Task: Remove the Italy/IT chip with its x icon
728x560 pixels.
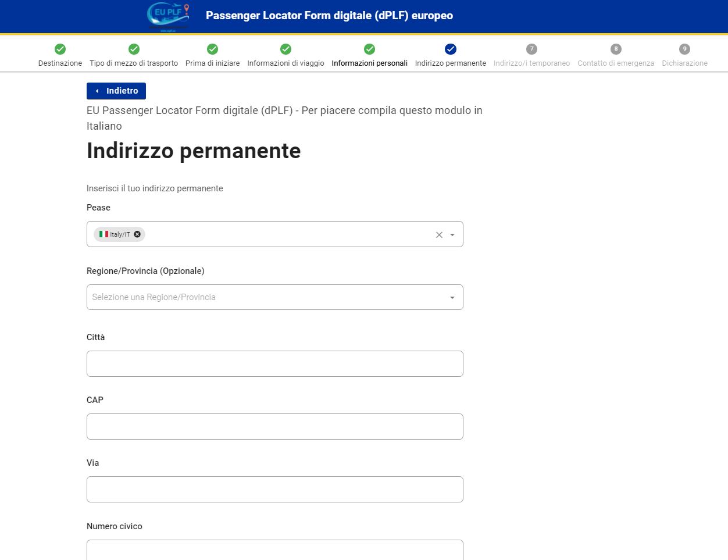Action: coord(137,234)
